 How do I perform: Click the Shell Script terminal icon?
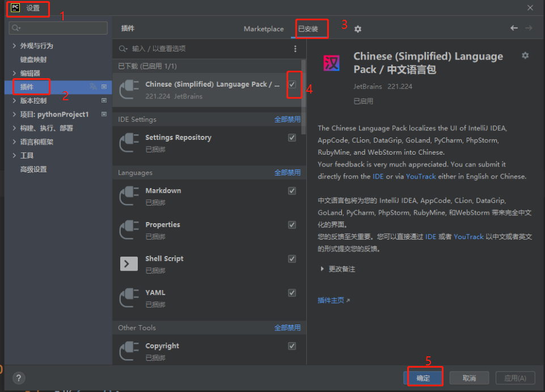coord(129,264)
